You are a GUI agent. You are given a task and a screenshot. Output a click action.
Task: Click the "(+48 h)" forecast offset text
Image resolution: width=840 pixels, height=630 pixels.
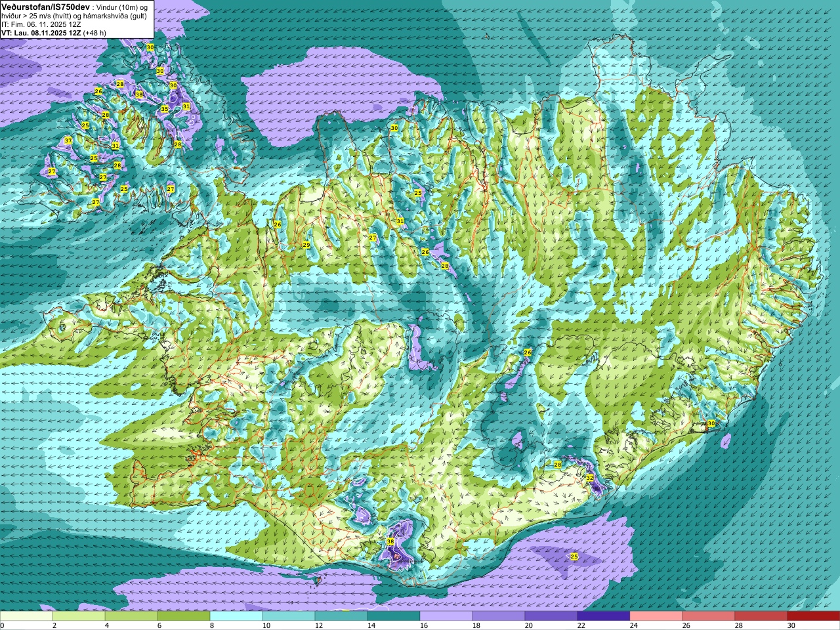click(x=94, y=32)
